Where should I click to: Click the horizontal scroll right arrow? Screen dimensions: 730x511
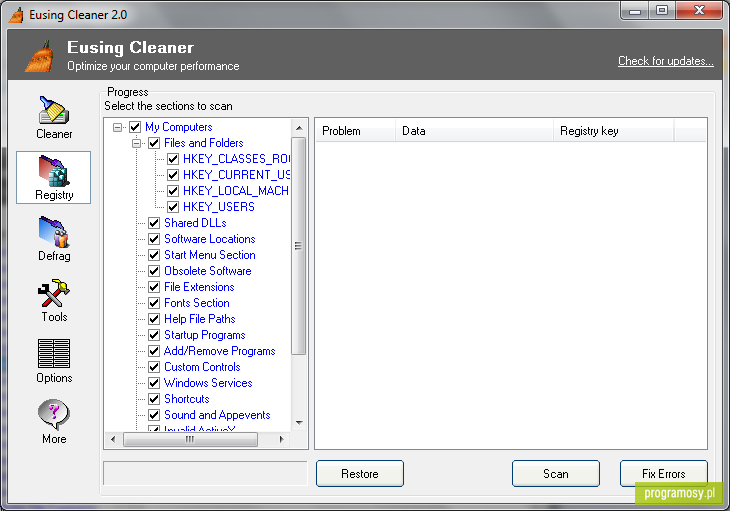click(282, 439)
